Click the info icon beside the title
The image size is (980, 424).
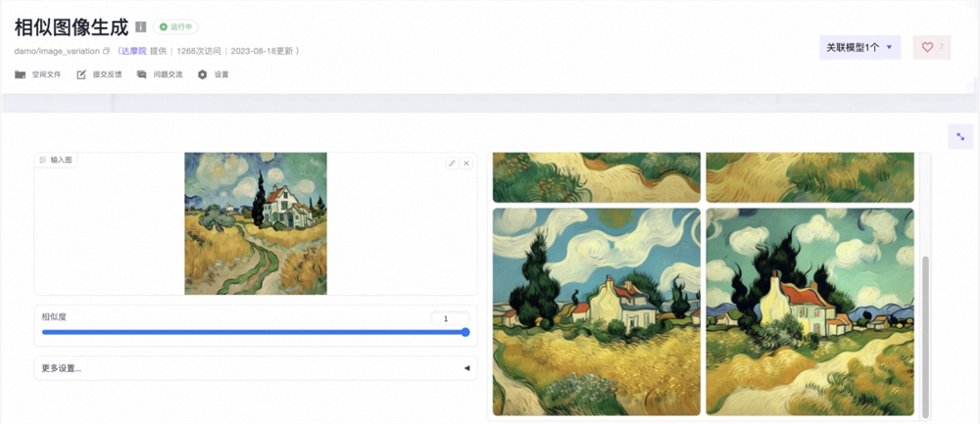(x=140, y=27)
